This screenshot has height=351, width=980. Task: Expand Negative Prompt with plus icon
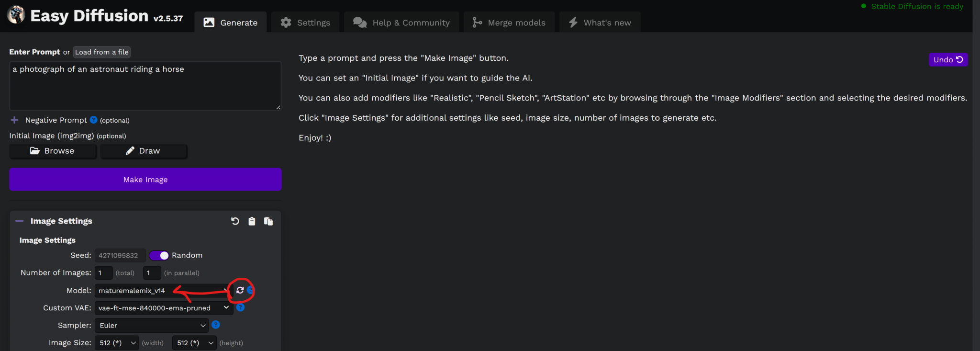14,120
